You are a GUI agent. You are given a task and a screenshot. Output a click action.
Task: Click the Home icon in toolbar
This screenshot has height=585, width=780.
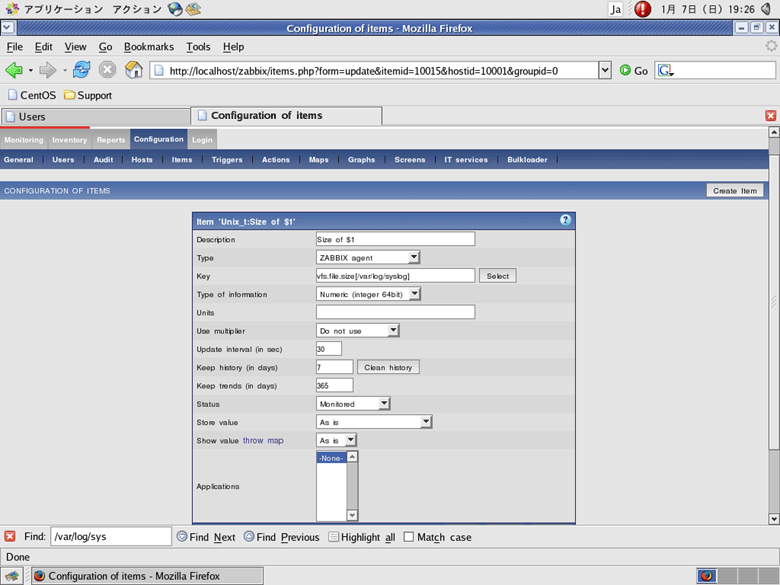(133, 70)
